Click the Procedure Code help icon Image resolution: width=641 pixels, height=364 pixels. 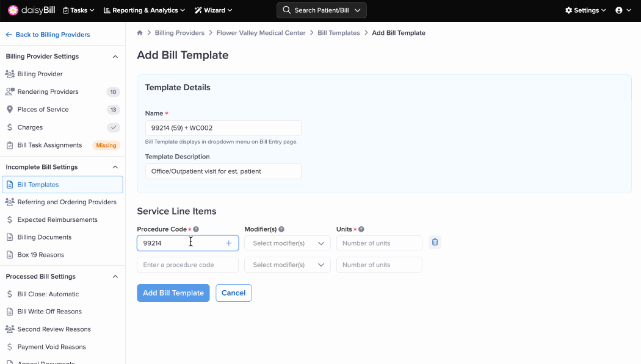coord(196,229)
